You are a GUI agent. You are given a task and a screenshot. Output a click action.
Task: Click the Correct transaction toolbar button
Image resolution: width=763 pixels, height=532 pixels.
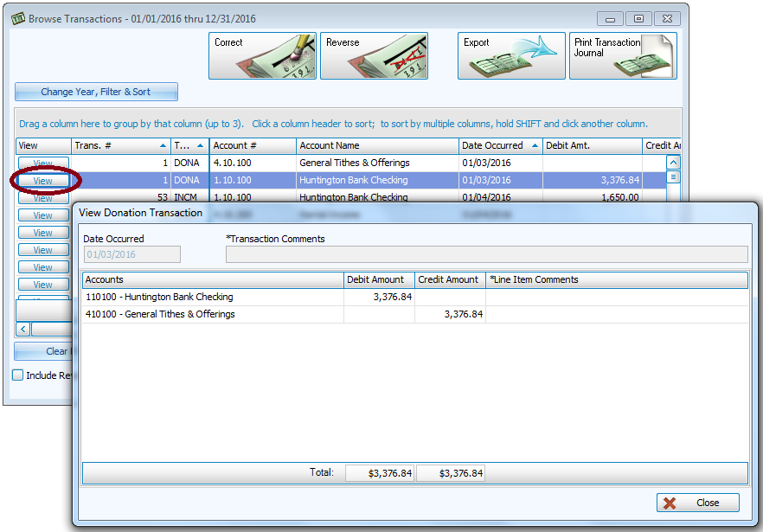262,56
